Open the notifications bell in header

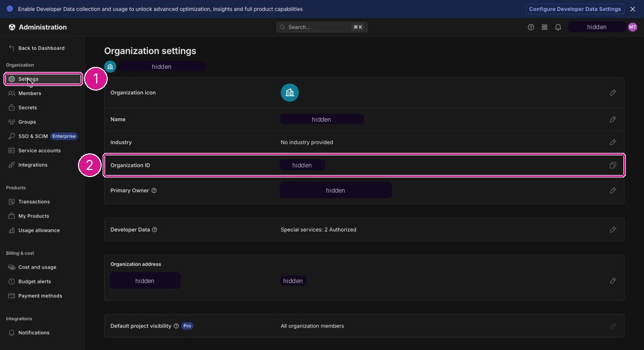click(558, 27)
